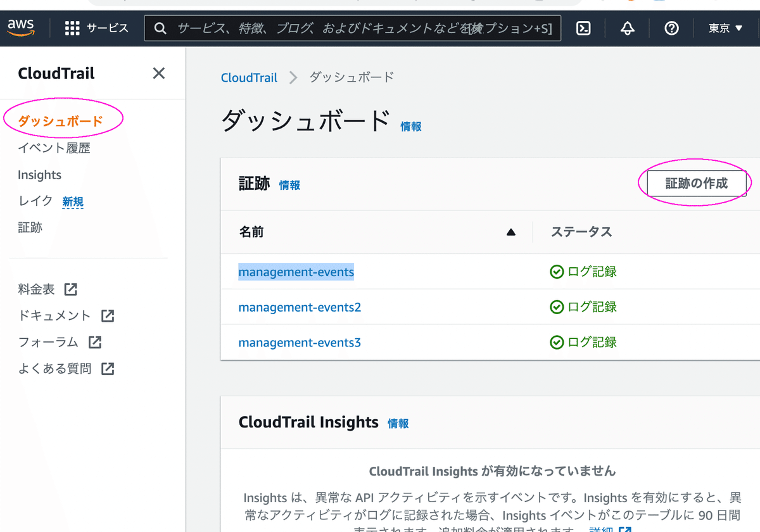Open the management-events3 trail
The image size is (760, 532).
pyautogui.click(x=300, y=343)
